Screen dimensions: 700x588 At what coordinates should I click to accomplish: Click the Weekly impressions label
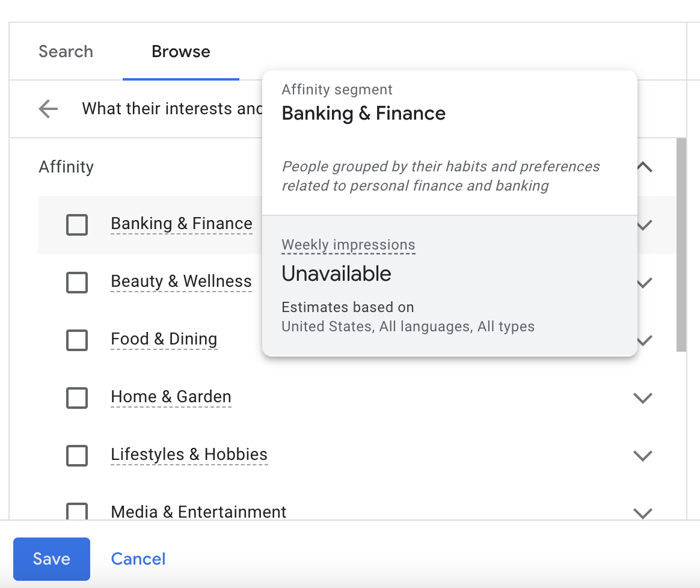coord(348,245)
